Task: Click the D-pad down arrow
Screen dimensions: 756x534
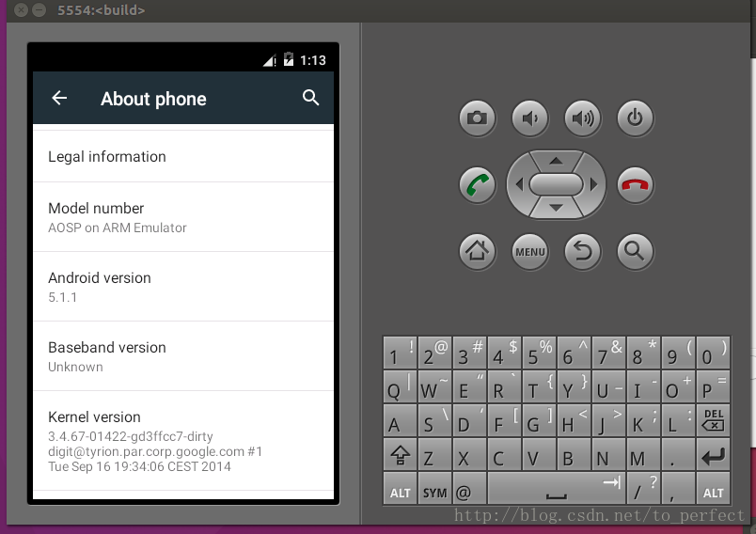Action: pos(556,208)
